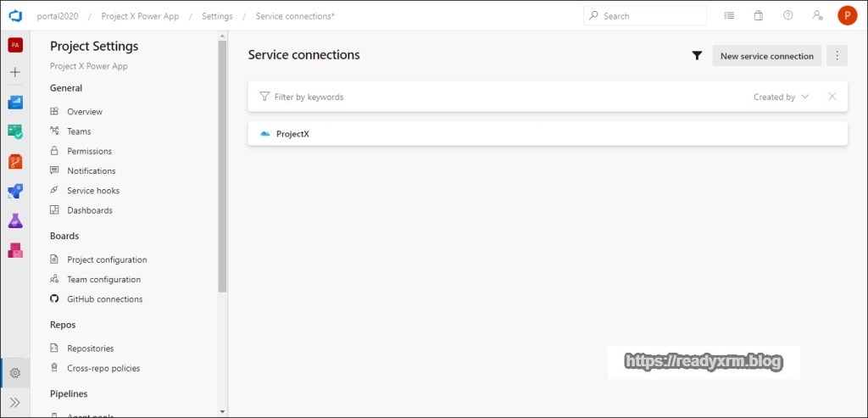
Task: Open more options next to New service connection
Action: click(837, 56)
